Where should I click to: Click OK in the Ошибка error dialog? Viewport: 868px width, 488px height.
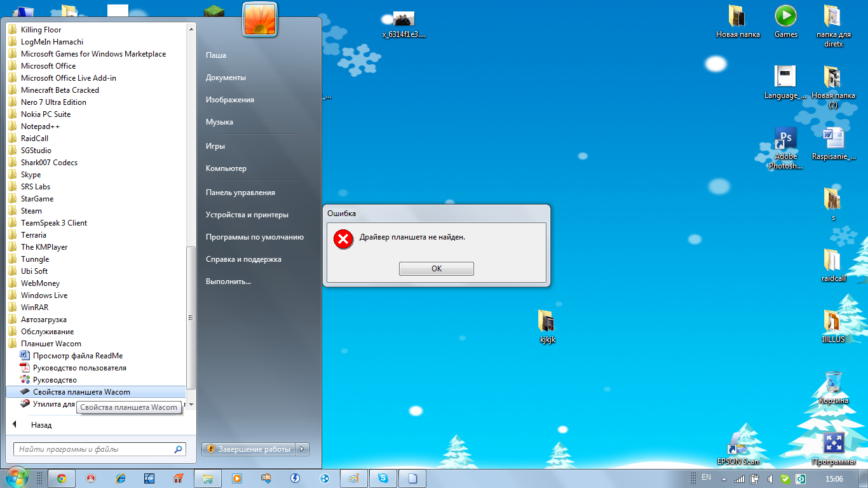(436, 269)
